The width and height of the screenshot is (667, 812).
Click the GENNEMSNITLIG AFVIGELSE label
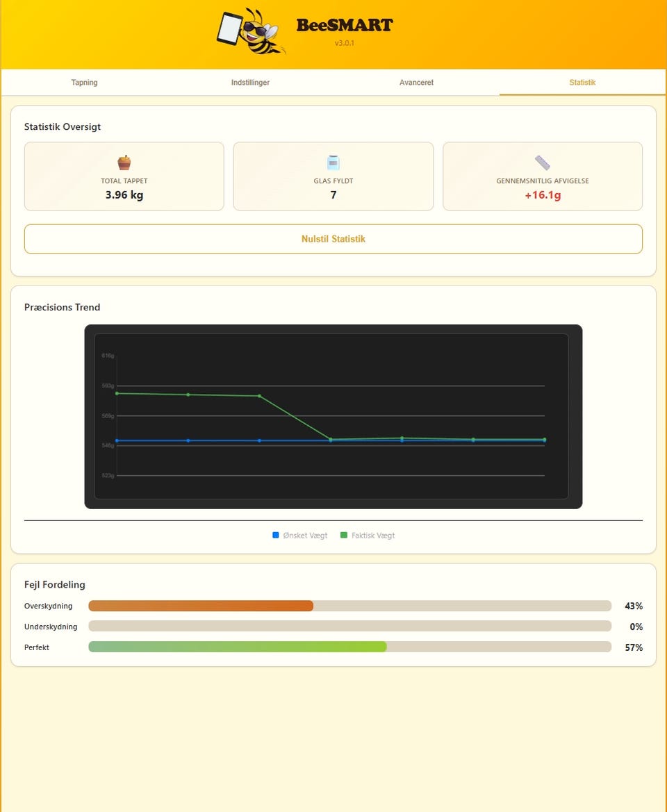coord(543,181)
